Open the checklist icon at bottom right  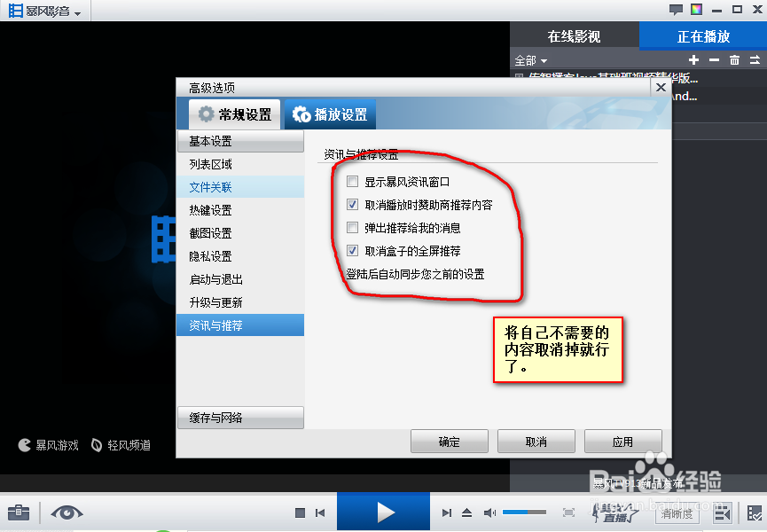pos(755,512)
